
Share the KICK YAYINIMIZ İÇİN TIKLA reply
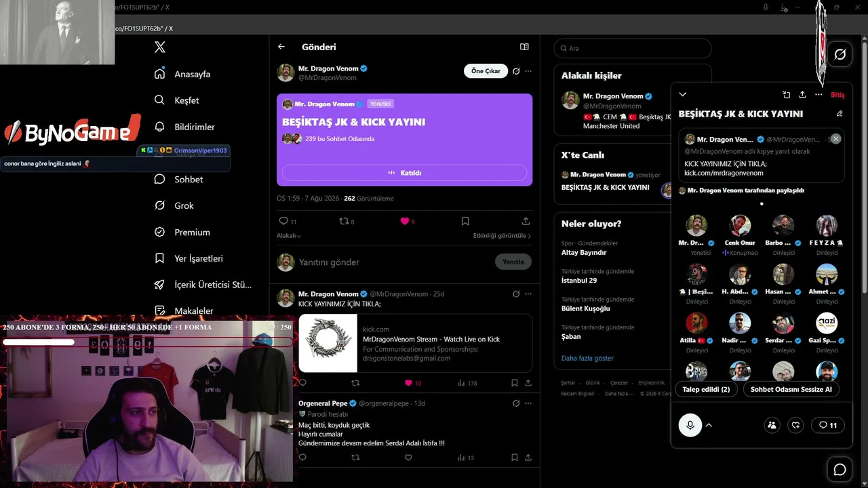tap(528, 383)
